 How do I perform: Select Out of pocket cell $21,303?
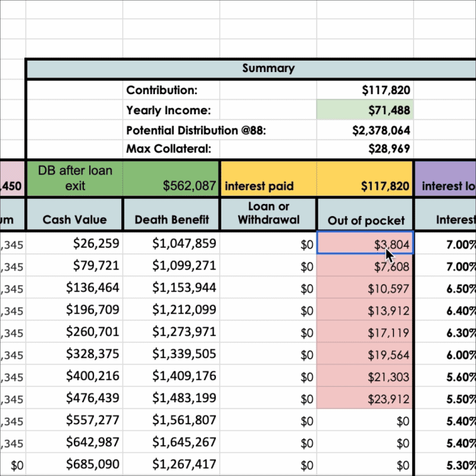coord(365,376)
